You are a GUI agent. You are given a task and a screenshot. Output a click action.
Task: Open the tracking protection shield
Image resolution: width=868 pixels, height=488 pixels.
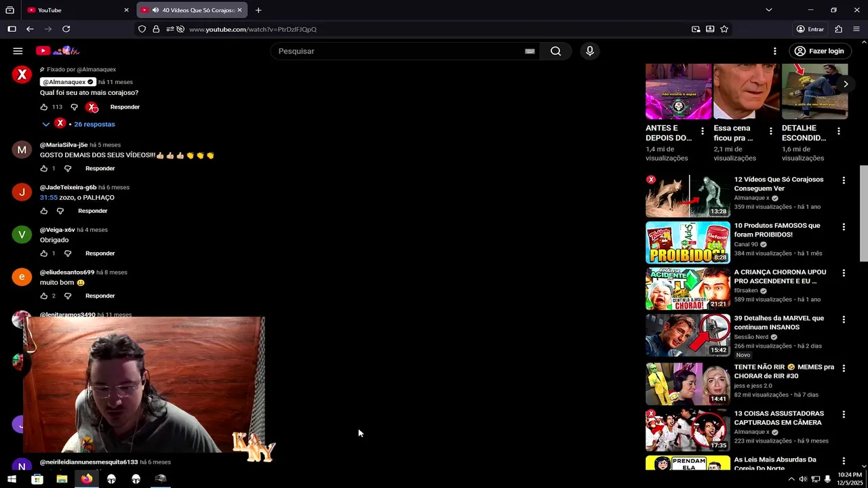click(142, 29)
